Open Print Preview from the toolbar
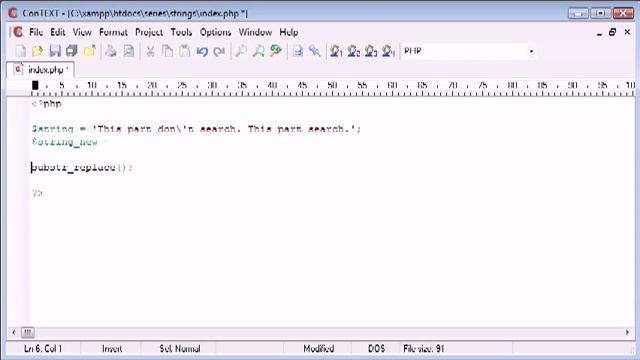Image resolution: width=640 pixels, height=360 pixels. tap(129, 51)
